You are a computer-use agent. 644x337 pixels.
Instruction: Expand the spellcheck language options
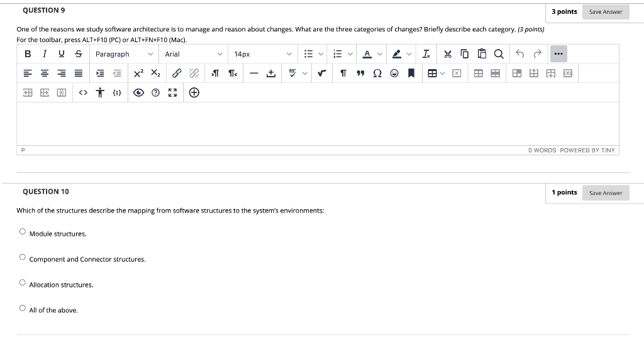(305, 73)
